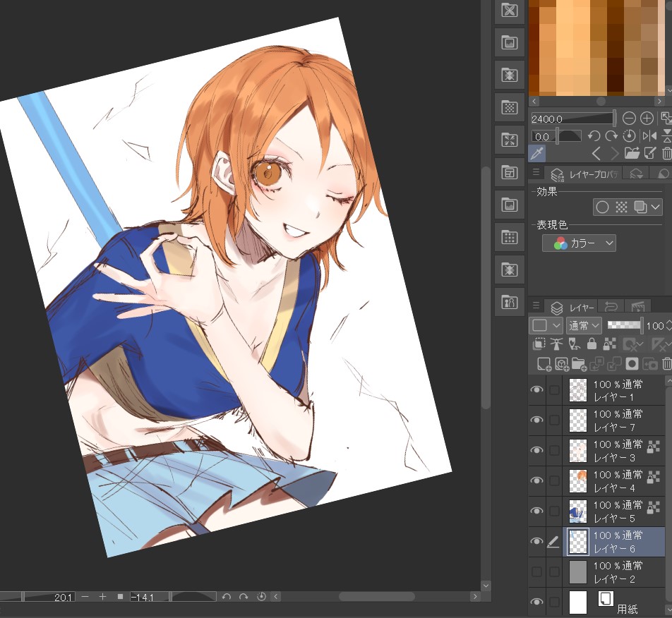Image resolution: width=672 pixels, height=618 pixels.
Task: Select the レイヤー tab
Action: click(x=572, y=308)
